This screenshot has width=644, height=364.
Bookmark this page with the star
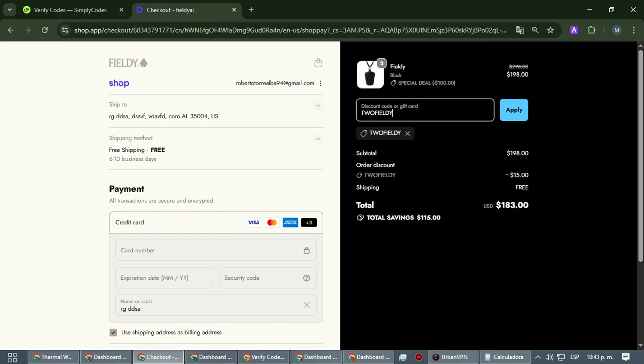point(550,30)
